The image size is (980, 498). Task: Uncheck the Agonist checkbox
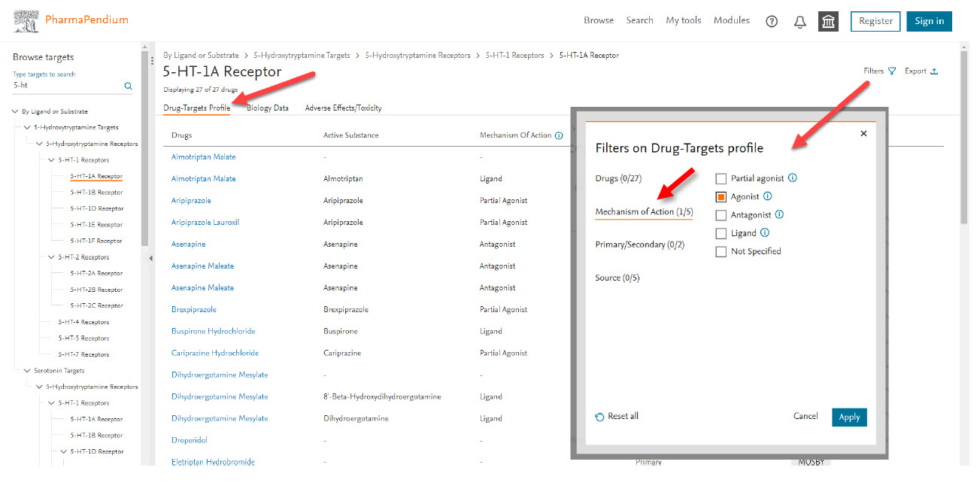tap(721, 197)
